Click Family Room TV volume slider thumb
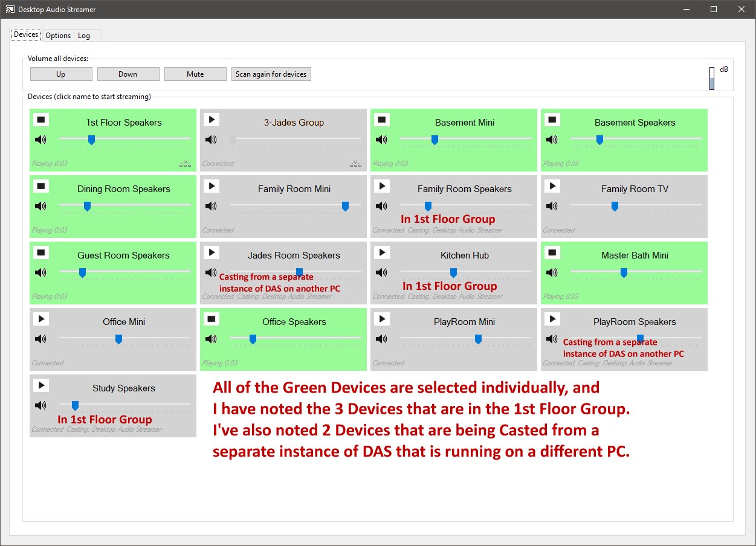Viewport: 756px width, 546px height. click(x=615, y=206)
